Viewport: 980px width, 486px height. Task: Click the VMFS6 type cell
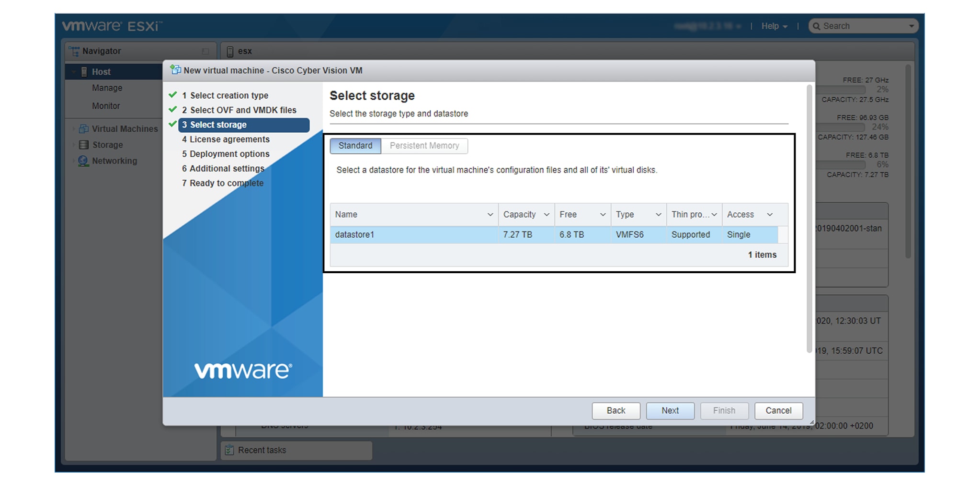pyautogui.click(x=638, y=234)
